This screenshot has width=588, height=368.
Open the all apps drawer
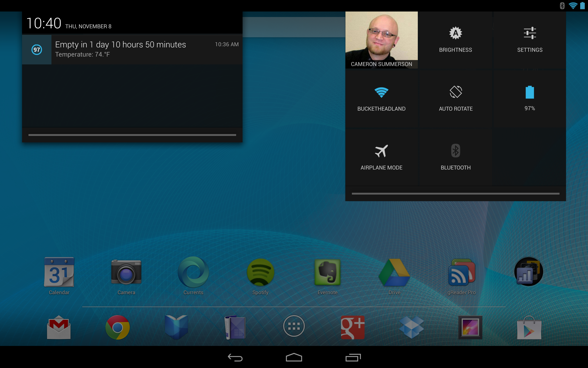point(294,326)
